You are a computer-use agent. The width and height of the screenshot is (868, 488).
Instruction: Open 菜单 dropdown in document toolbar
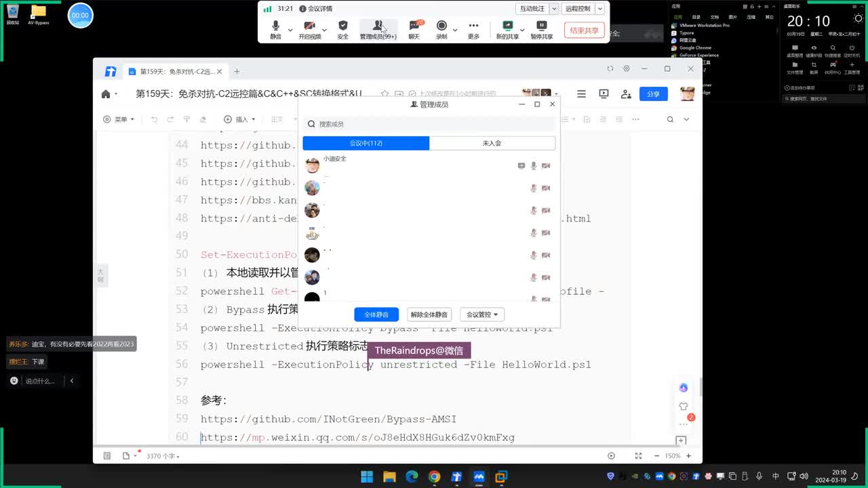tap(119, 119)
